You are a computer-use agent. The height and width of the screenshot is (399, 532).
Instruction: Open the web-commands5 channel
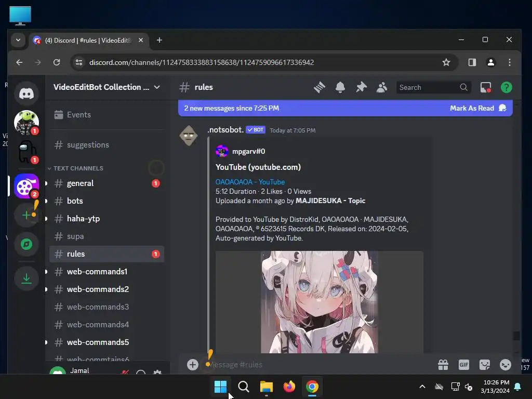(x=107, y=342)
